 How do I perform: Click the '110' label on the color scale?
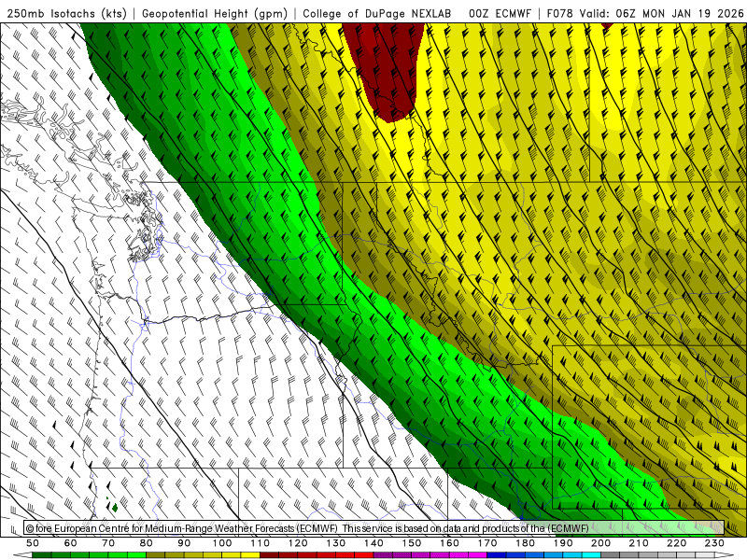pos(260,543)
